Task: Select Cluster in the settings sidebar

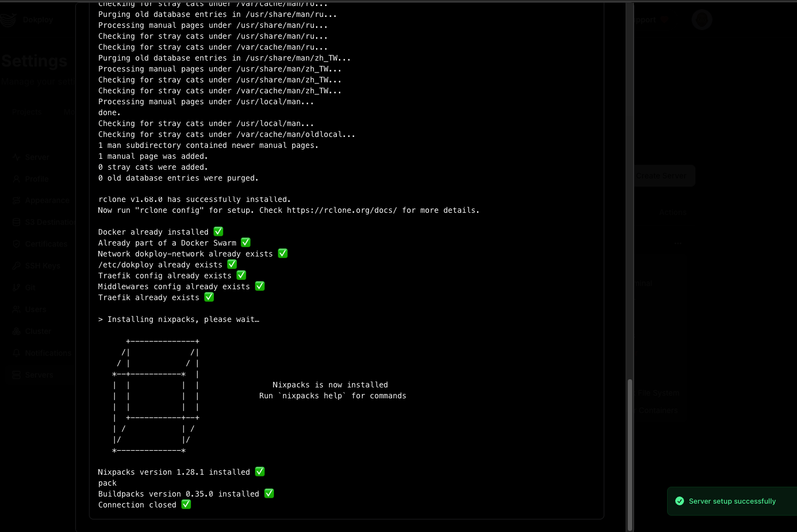Action: [x=38, y=331]
